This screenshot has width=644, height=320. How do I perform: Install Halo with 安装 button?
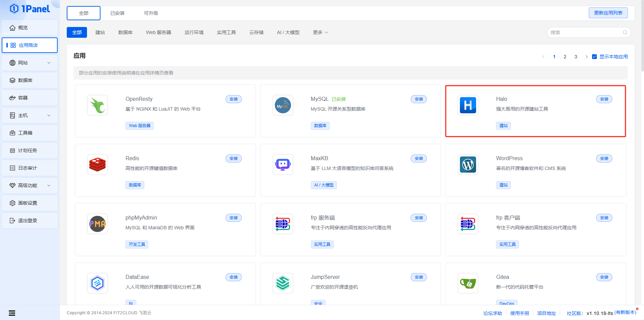click(604, 99)
